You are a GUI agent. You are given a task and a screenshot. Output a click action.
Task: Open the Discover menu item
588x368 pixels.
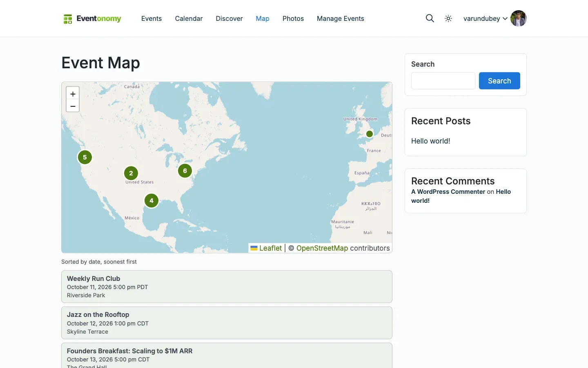pos(229,18)
